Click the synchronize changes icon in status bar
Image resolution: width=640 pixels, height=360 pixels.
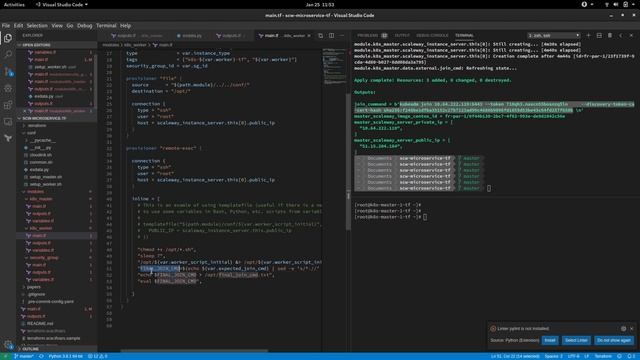(41, 356)
